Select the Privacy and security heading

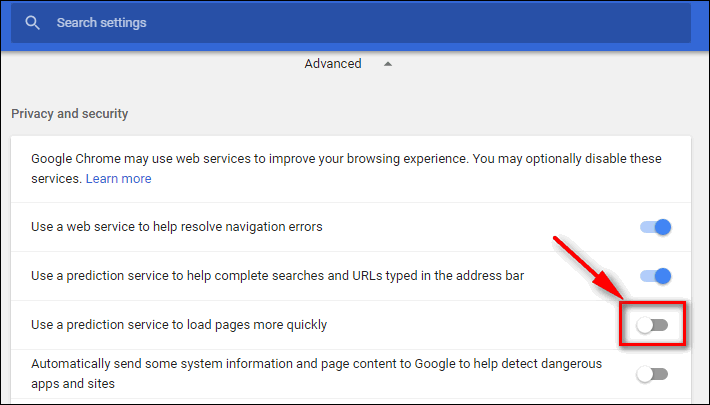[x=70, y=114]
